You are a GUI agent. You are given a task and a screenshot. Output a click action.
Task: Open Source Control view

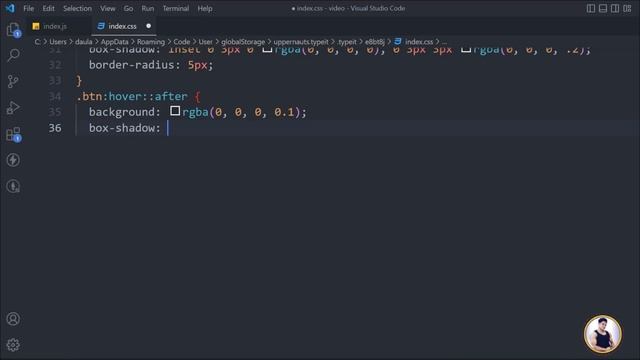tap(13, 81)
